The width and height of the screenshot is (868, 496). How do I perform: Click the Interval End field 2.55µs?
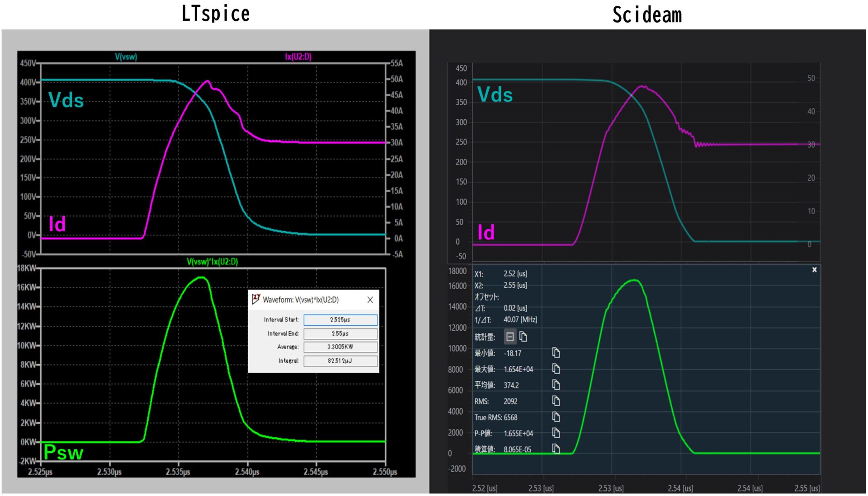coord(340,333)
